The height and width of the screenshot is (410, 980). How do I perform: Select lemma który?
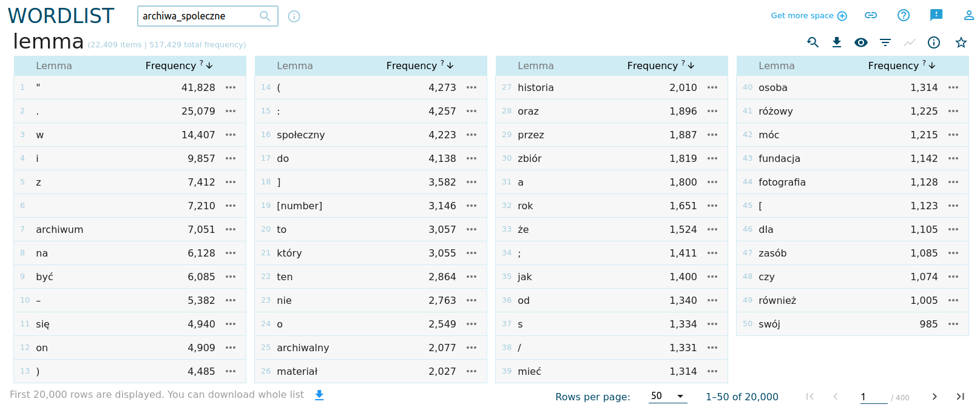pyautogui.click(x=289, y=253)
